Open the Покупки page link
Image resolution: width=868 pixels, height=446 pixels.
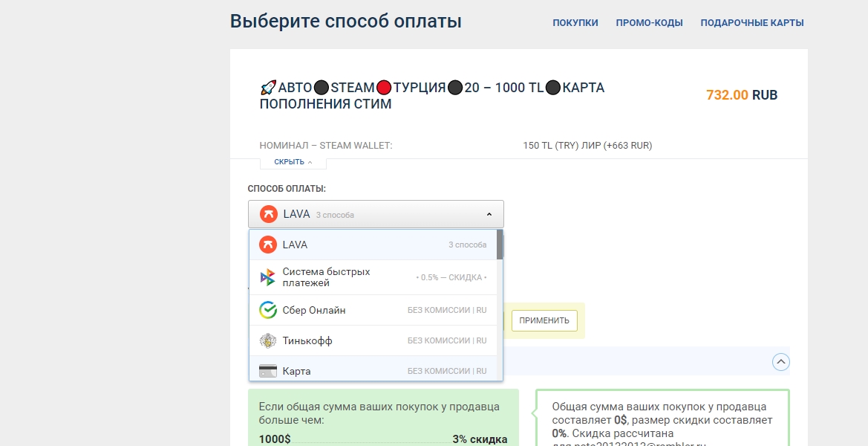tap(575, 23)
